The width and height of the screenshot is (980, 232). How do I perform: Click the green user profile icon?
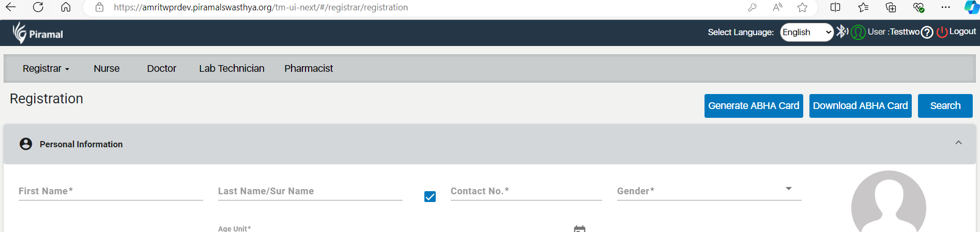[858, 32]
